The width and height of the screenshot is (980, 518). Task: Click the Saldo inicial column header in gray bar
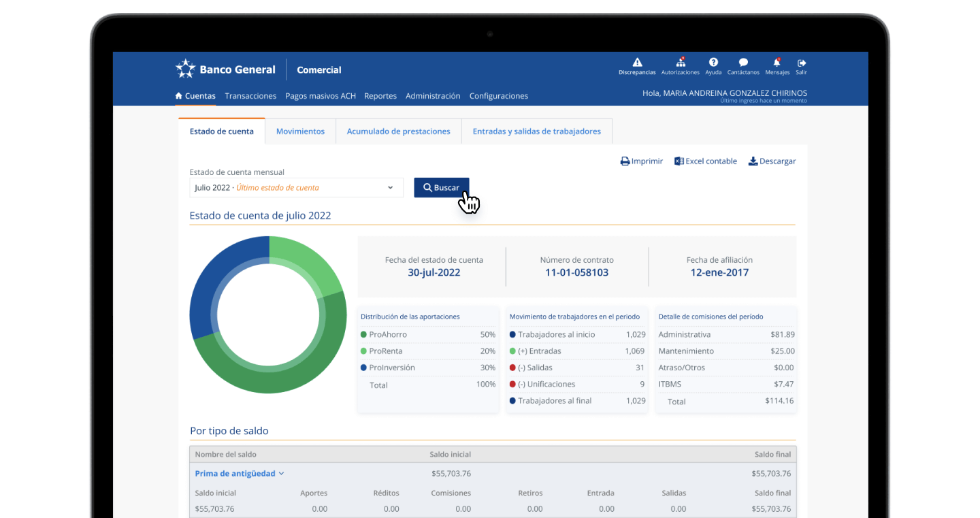(x=450, y=455)
